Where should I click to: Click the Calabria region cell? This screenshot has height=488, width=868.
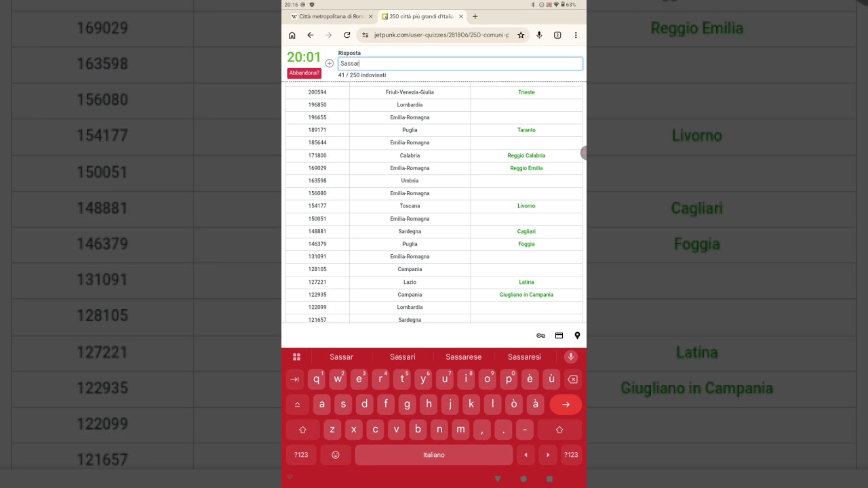pyautogui.click(x=410, y=156)
